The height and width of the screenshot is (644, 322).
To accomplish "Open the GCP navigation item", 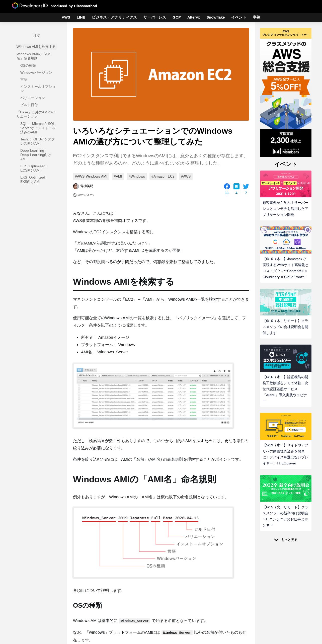I will [x=177, y=17].
